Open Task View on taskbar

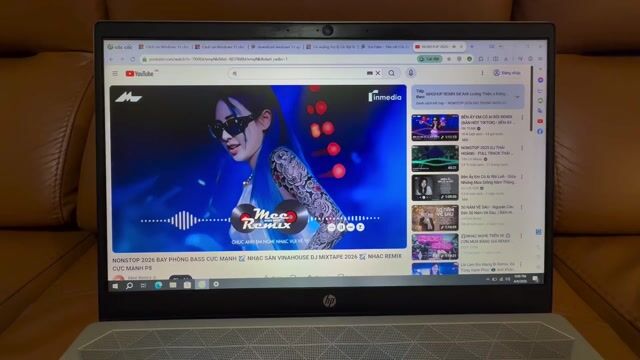click(143, 286)
